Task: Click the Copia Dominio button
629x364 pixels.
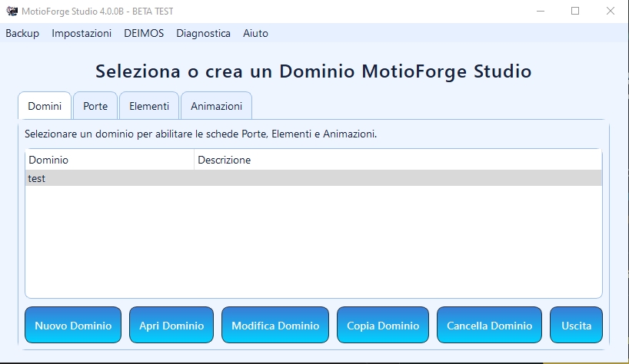Action: (x=383, y=325)
